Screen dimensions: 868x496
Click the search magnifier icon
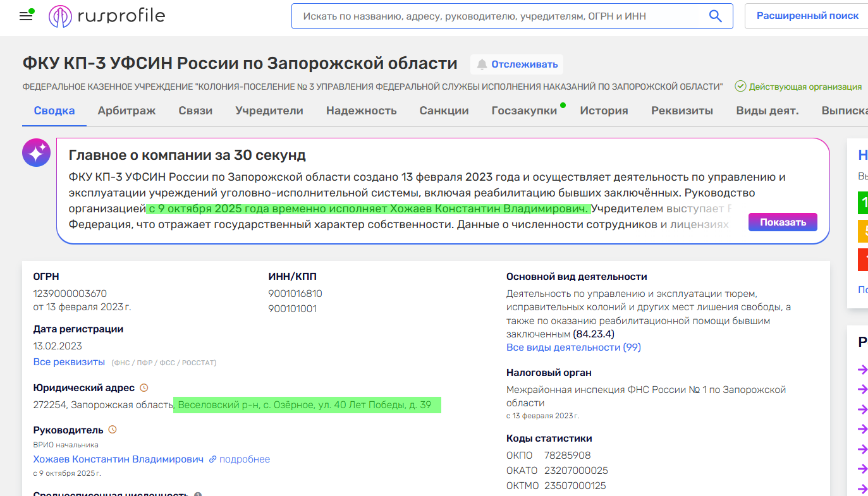tap(715, 16)
